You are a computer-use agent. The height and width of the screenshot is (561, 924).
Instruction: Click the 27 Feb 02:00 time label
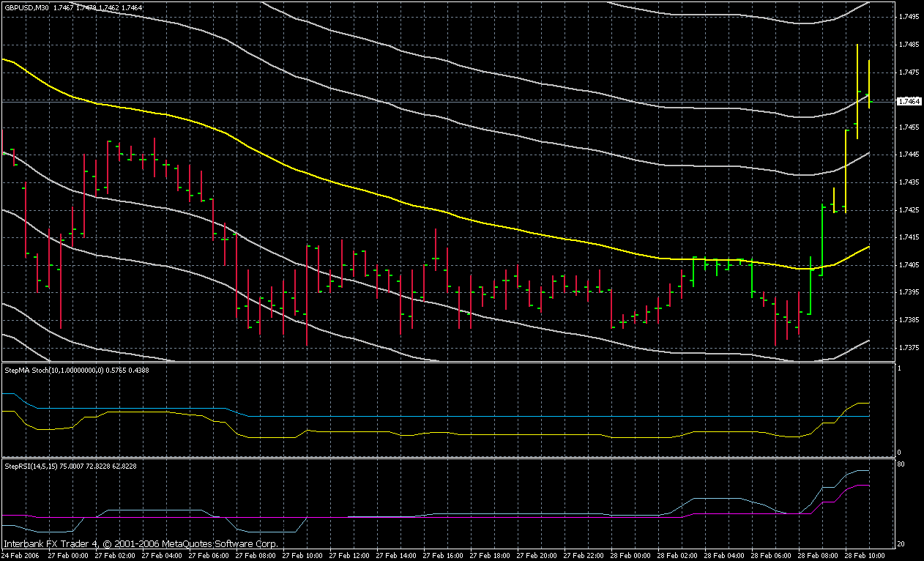(115, 556)
